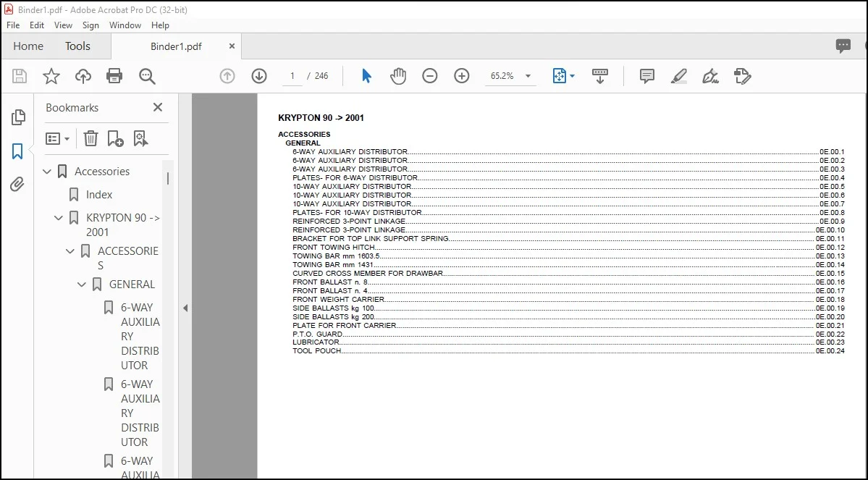This screenshot has width=868, height=480.
Task: Click the page number input field
Action: (x=292, y=76)
